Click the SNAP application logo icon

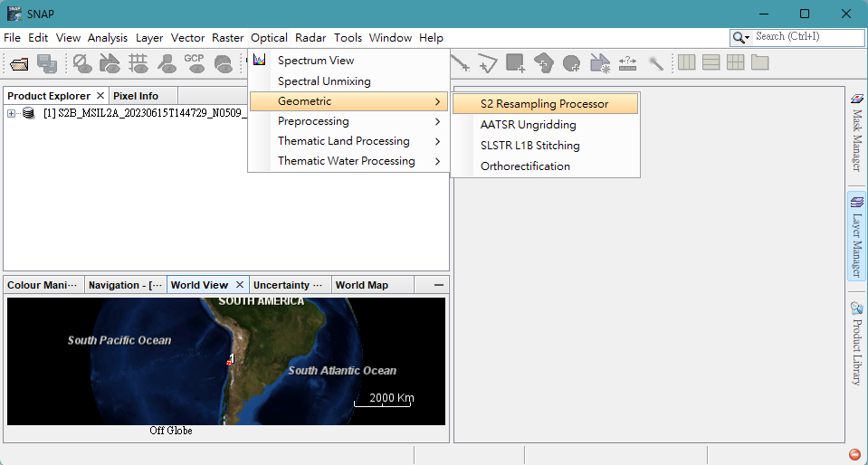click(x=14, y=14)
